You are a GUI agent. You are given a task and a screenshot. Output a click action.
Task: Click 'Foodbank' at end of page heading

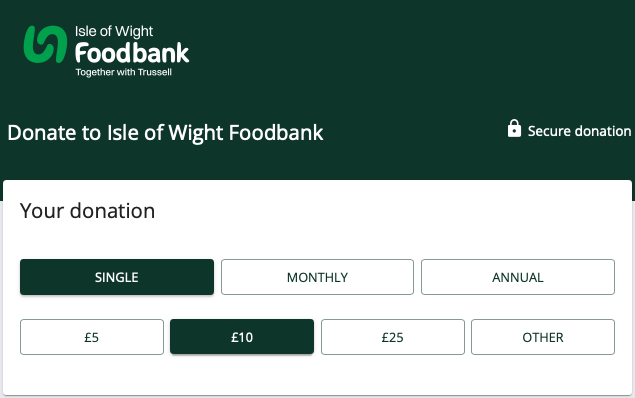[276, 133]
